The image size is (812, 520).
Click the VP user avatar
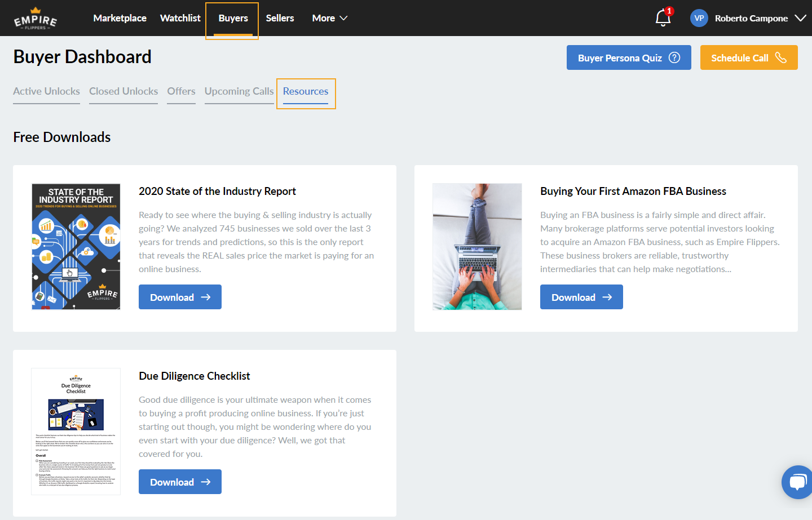click(699, 18)
